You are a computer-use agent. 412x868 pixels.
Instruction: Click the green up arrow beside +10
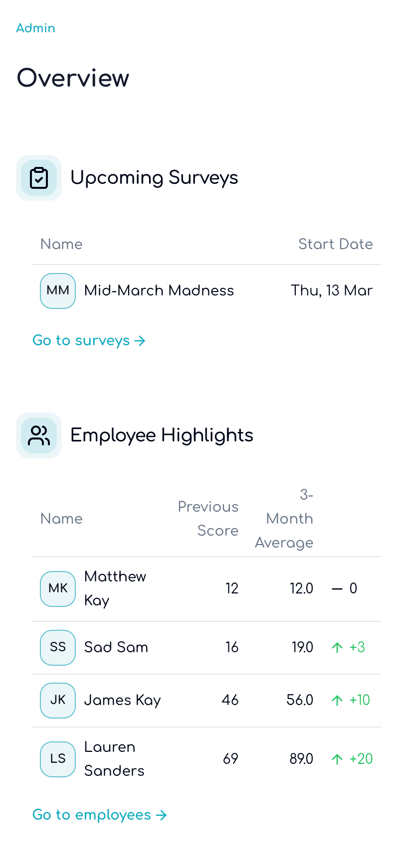point(337,701)
